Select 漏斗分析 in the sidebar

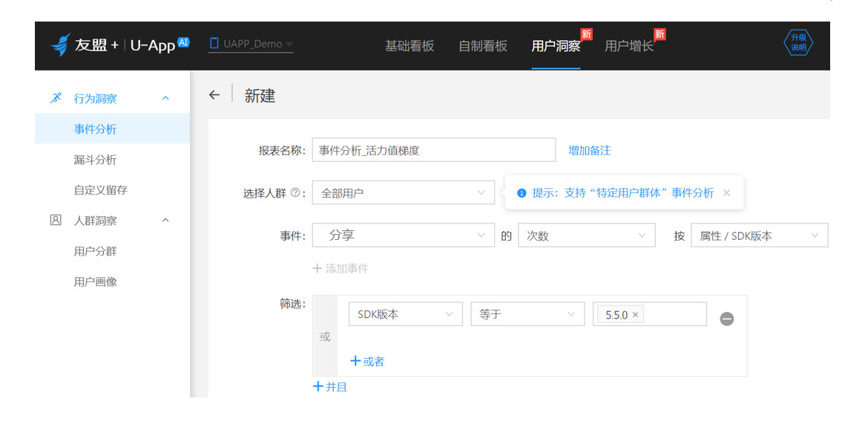pyautogui.click(x=95, y=160)
